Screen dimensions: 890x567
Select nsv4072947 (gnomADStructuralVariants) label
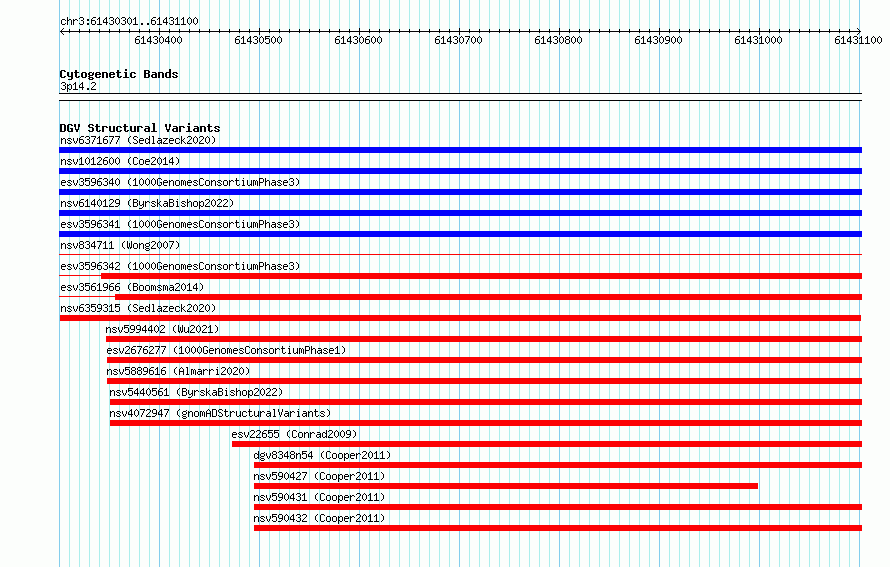220,413
